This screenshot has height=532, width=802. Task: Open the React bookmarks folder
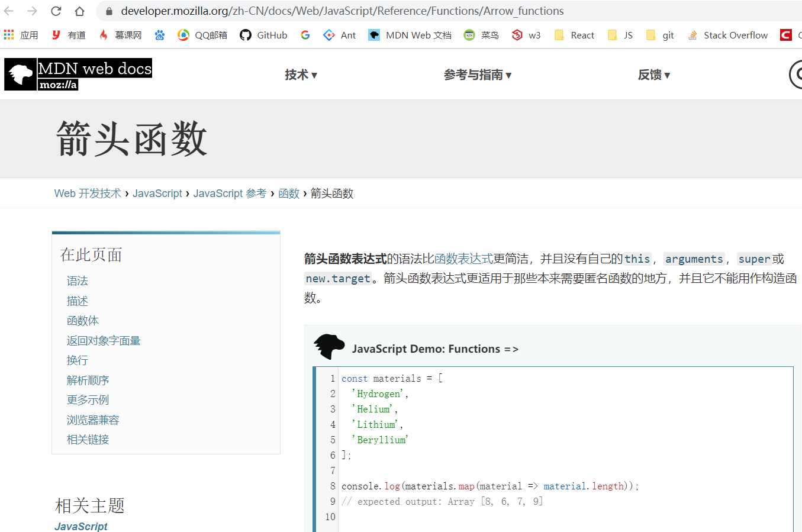(574, 35)
